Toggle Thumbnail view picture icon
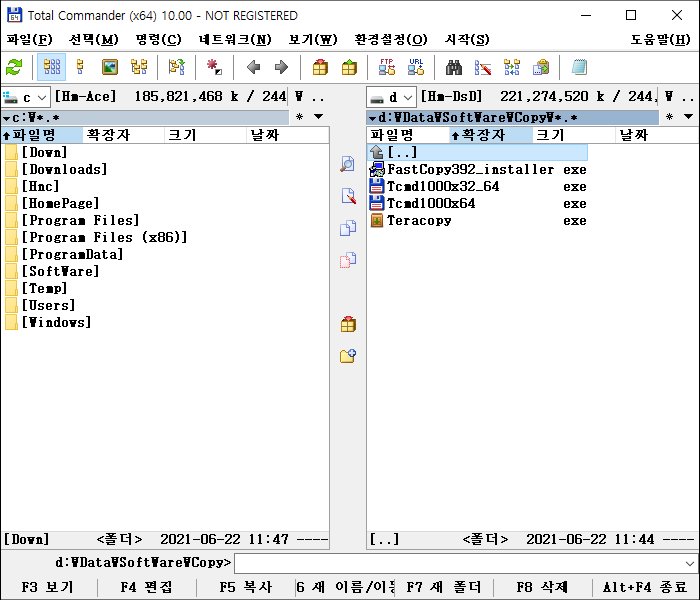 tap(110, 67)
